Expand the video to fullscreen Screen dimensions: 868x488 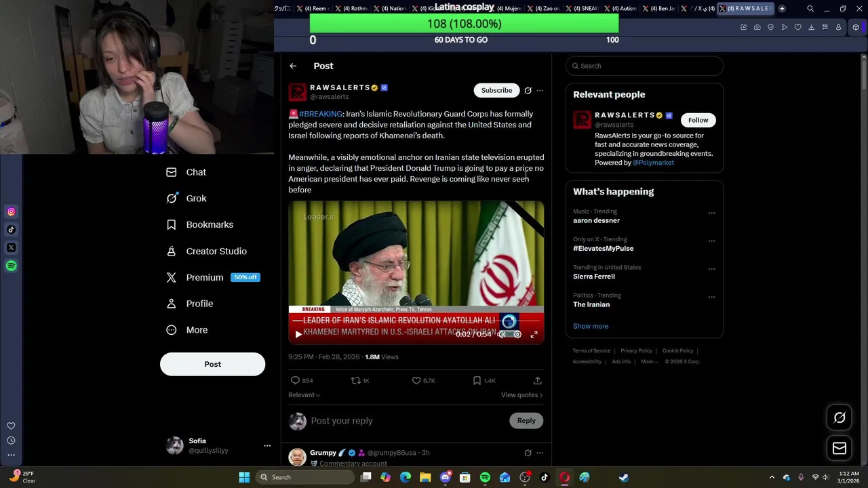tap(534, 334)
